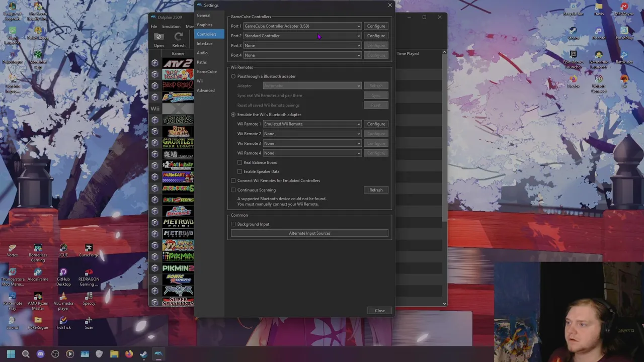Image resolution: width=644 pixels, height=362 pixels.
Task: Configure Port 1 GameCube controller
Action: (x=376, y=26)
